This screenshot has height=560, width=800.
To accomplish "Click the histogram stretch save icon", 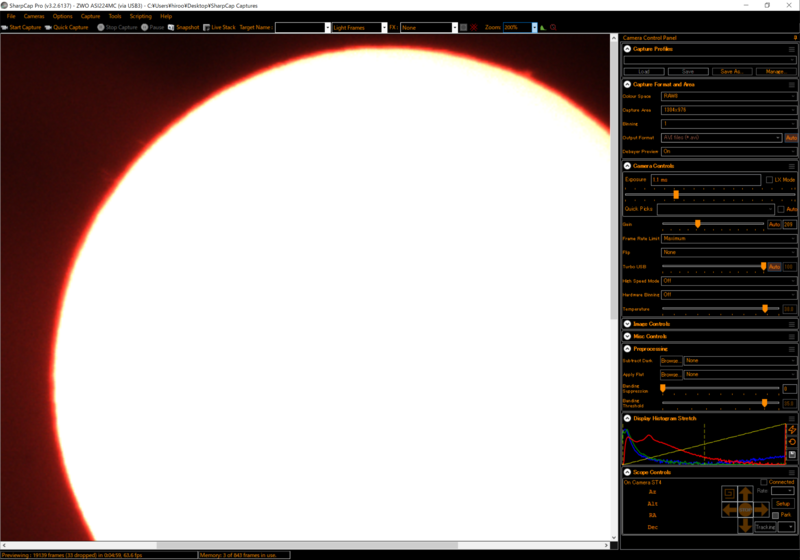I will [x=792, y=454].
